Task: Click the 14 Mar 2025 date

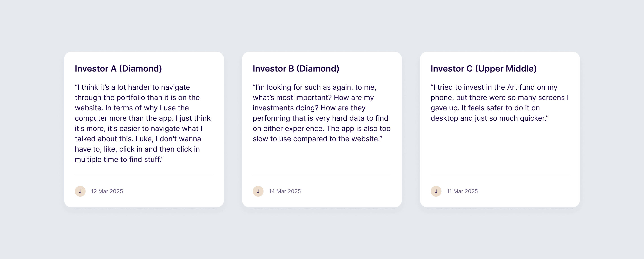Action: [285, 191]
